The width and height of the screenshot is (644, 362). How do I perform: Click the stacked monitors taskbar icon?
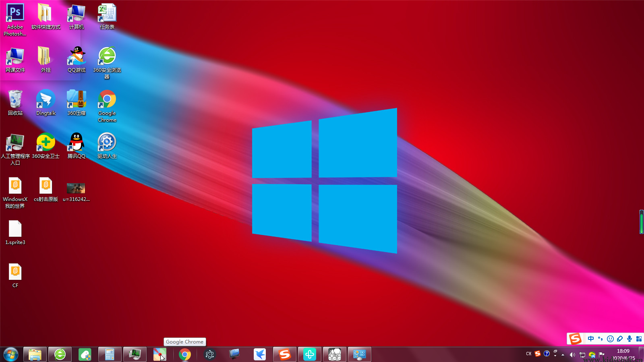(x=234, y=354)
